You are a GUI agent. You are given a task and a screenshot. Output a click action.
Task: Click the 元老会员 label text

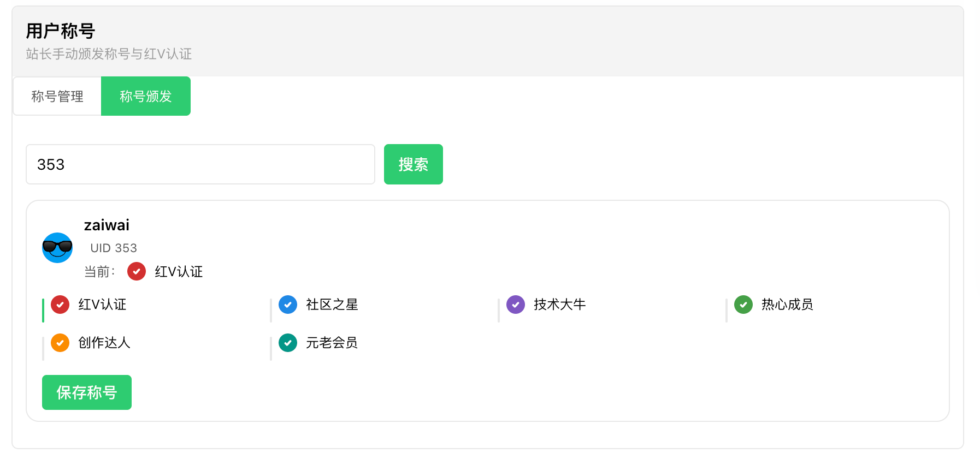pyautogui.click(x=332, y=343)
